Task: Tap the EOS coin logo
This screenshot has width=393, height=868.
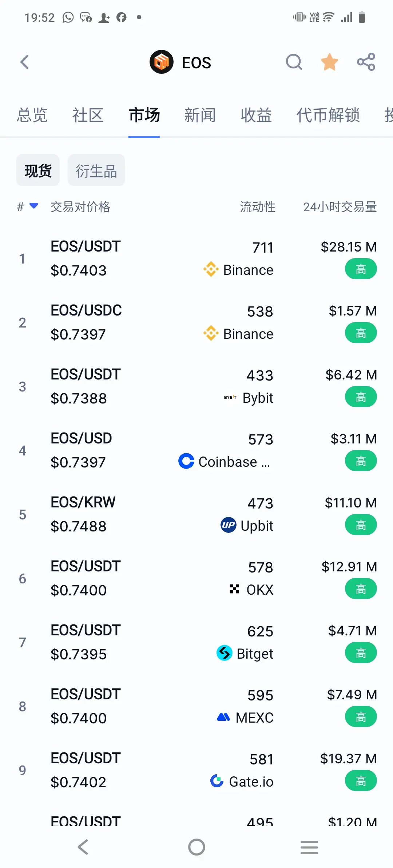Action: 162,62
